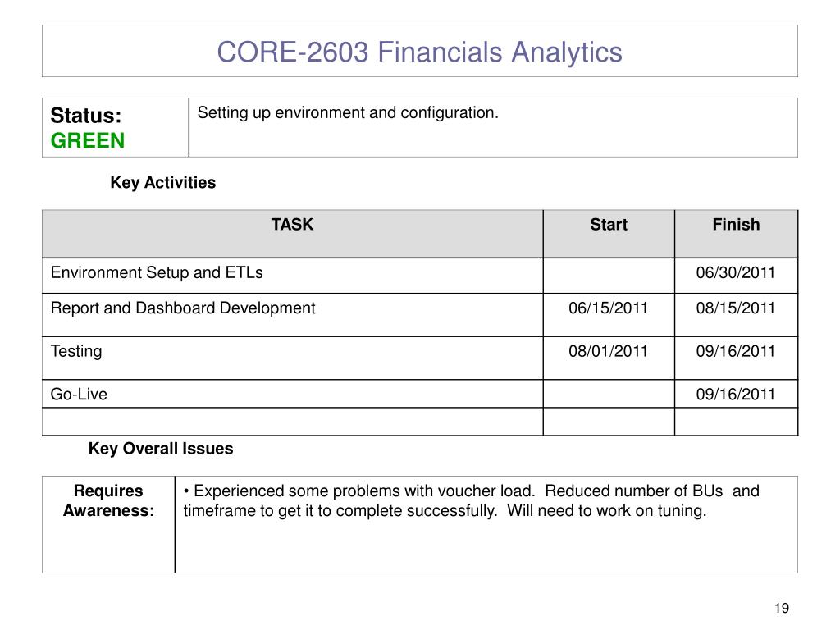Click the Testing finish date 09/16/2011
The height and width of the screenshot is (630, 840).
click(x=736, y=351)
